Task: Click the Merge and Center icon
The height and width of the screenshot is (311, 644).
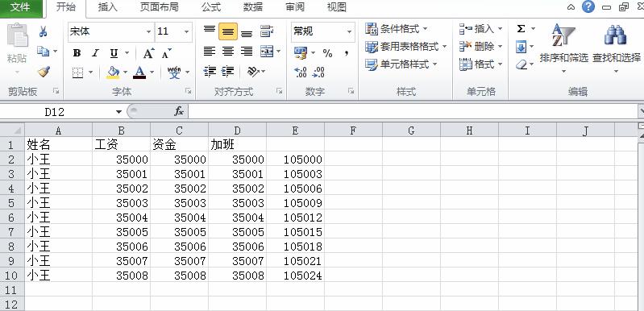Action: [x=267, y=52]
